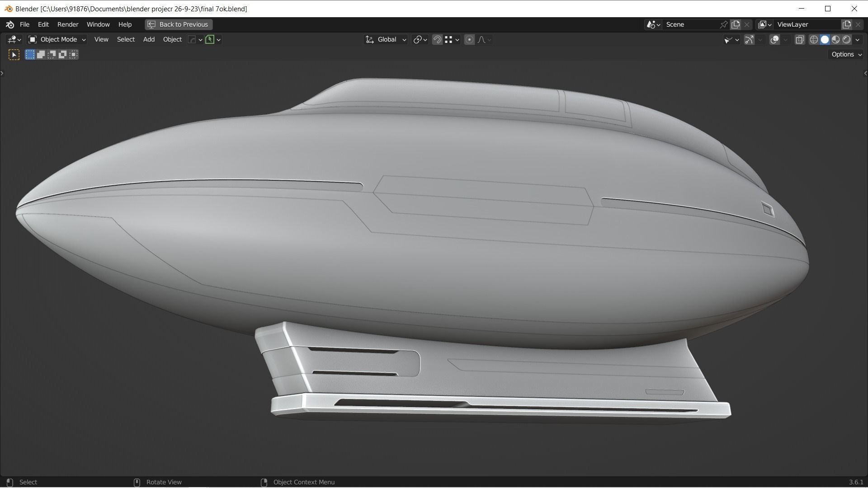
Task: Open the viewport Options popover
Action: (844, 54)
